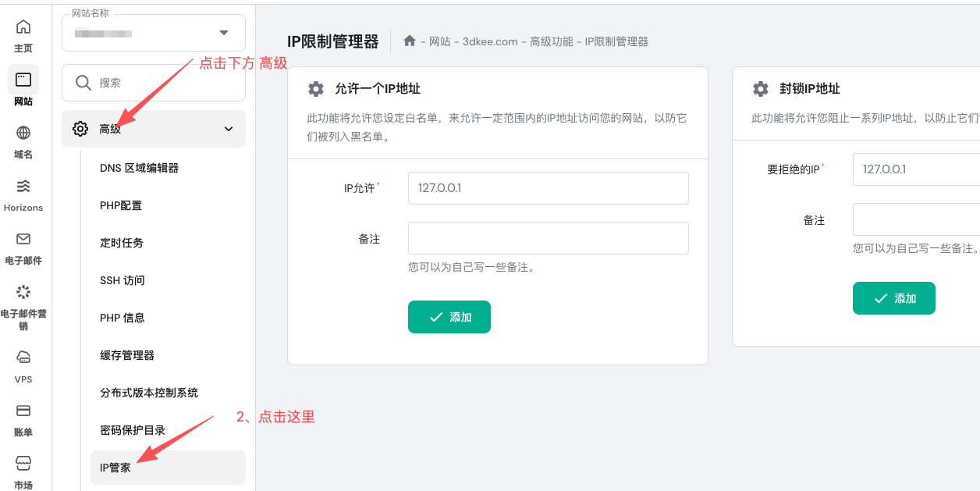Click the breadcrumb home icon
980x491 pixels.
410,41
